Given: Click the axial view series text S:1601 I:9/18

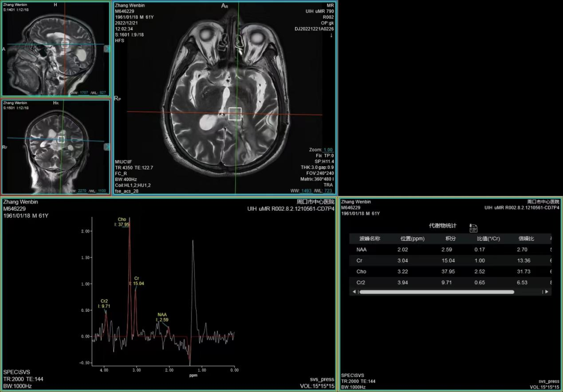Looking at the screenshot, I should point(129,35).
